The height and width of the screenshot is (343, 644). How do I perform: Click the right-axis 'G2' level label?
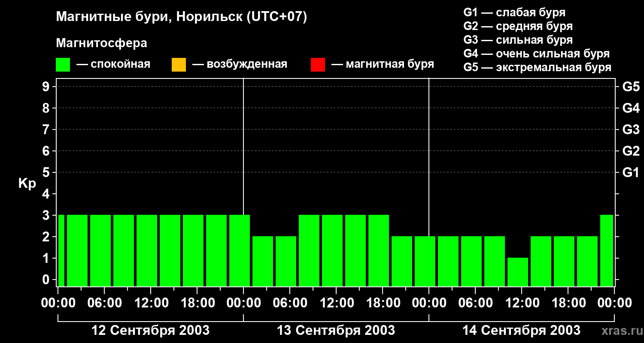631,151
